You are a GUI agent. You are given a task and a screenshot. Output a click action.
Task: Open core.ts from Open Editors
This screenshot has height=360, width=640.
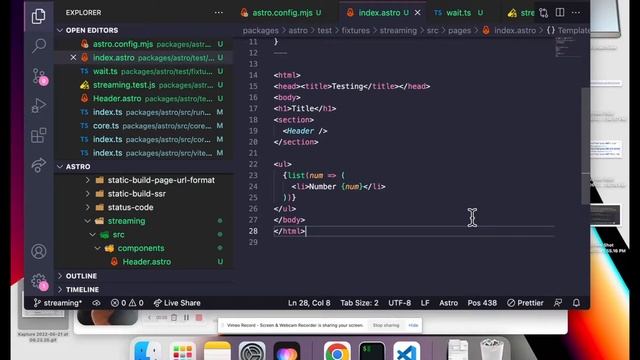point(106,126)
